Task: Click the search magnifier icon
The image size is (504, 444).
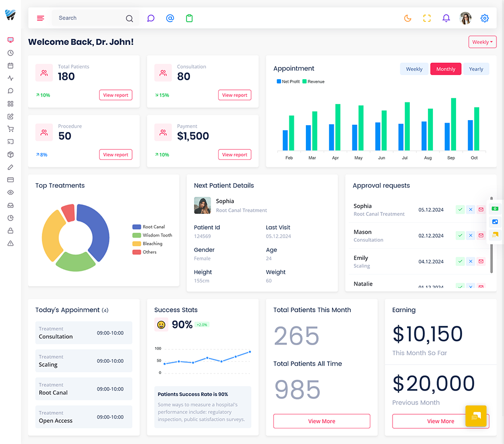Action: 129,18
